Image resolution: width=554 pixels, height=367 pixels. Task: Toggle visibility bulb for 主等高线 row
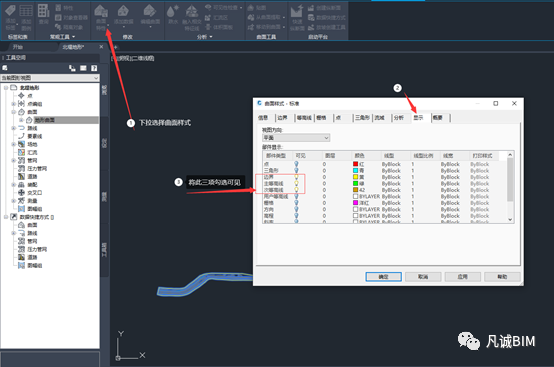[x=296, y=183]
